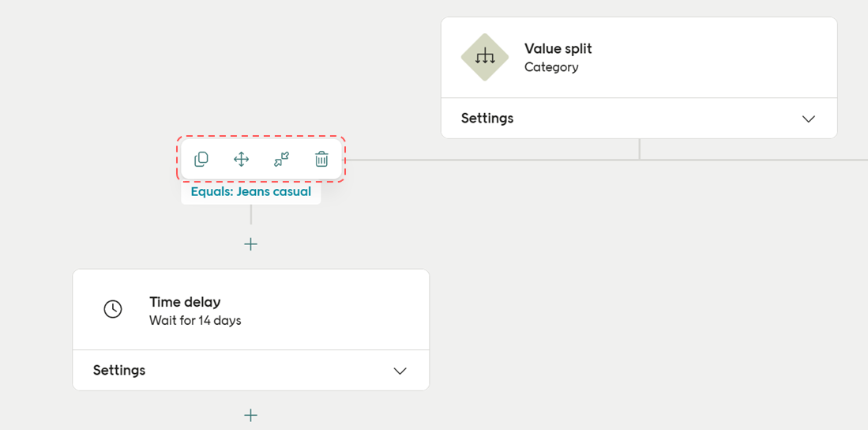
Task: Delete the branch using trash icon
Action: (x=321, y=160)
